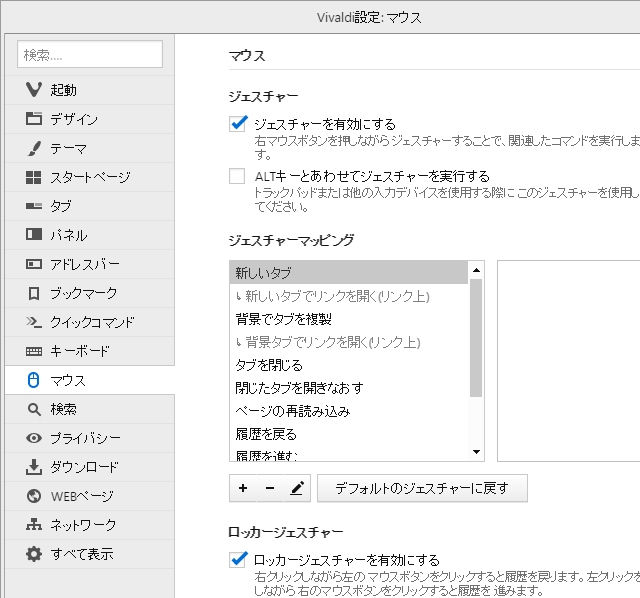Click the クイックコマンド prompt icon
The height and width of the screenshot is (598, 640).
(33, 322)
